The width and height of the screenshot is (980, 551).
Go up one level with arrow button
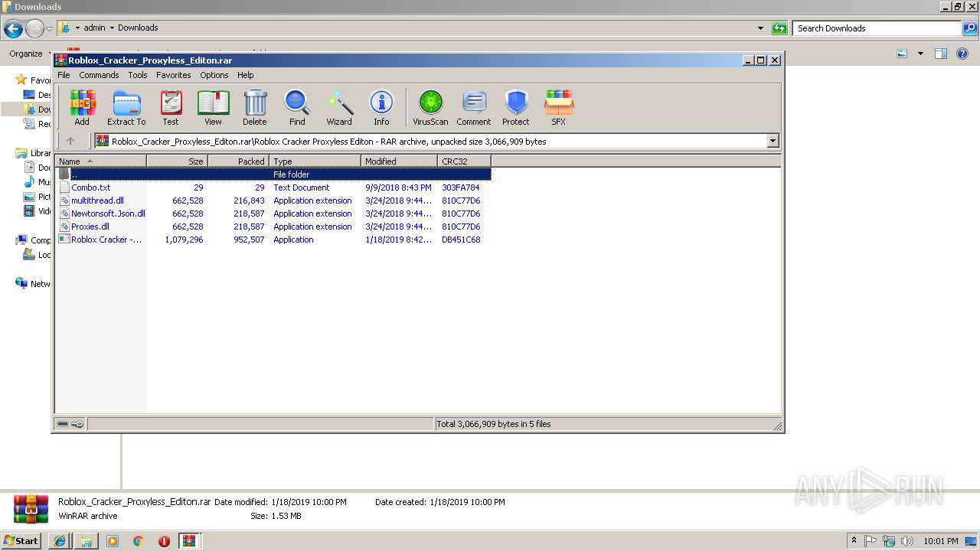70,141
